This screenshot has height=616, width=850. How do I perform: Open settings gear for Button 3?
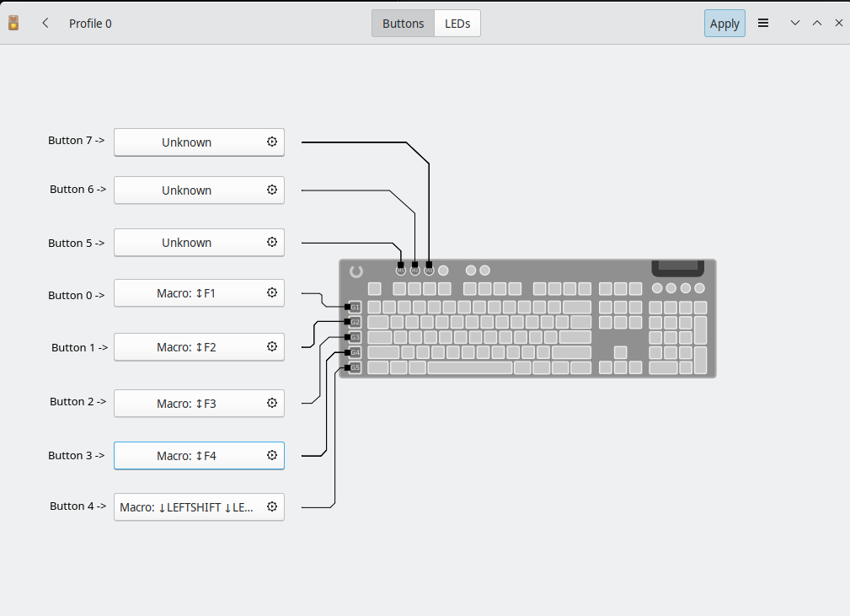[271, 455]
